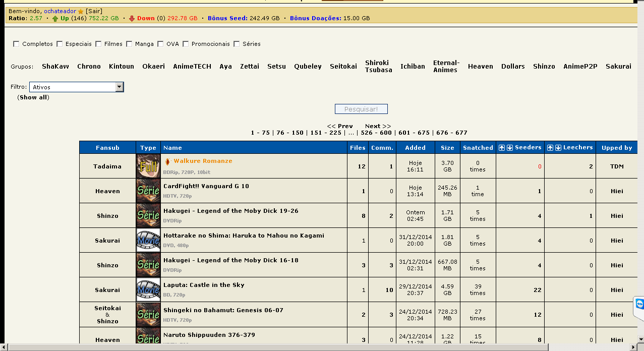
Task: Filter by the AnimeTECH group
Action: pyautogui.click(x=192, y=67)
